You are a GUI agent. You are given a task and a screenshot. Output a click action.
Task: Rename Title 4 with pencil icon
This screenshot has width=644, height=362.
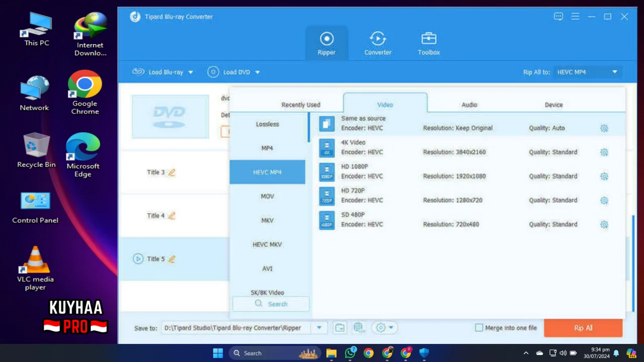(x=172, y=216)
